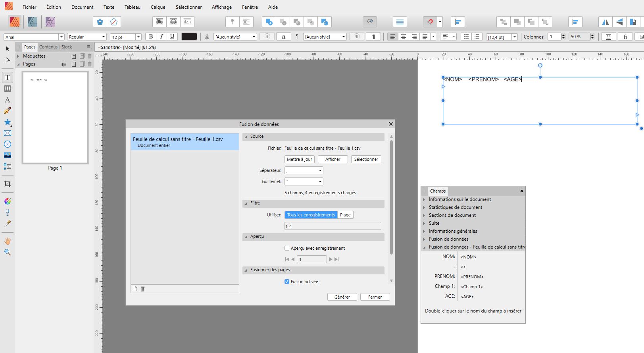
Task: Click the record range field '1-4'
Action: point(333,226)
